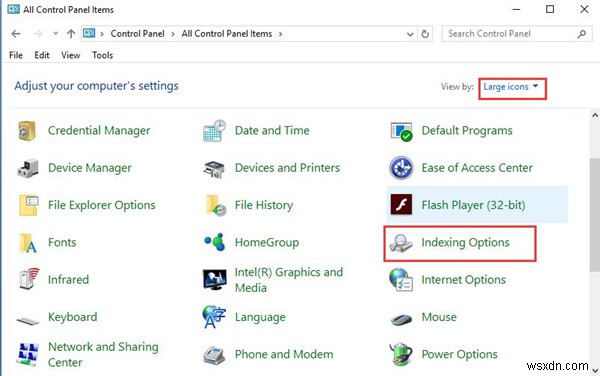This screenshot has height=376, width=600.
Task: Click the Fonts folder icon
Action: click(x=28, y=243)
